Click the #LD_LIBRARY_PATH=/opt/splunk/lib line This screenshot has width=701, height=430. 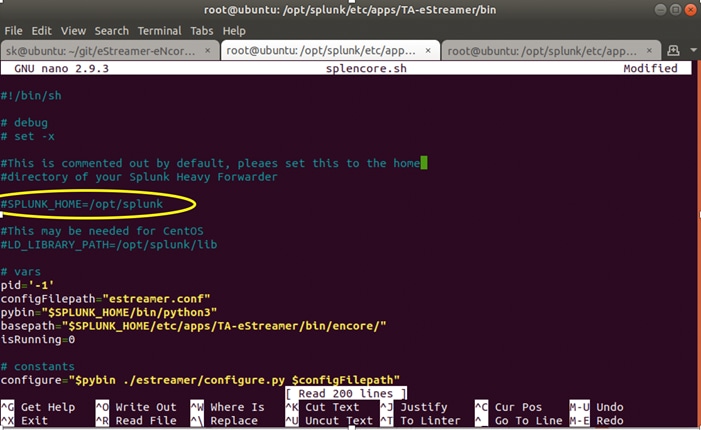[109, 245]
